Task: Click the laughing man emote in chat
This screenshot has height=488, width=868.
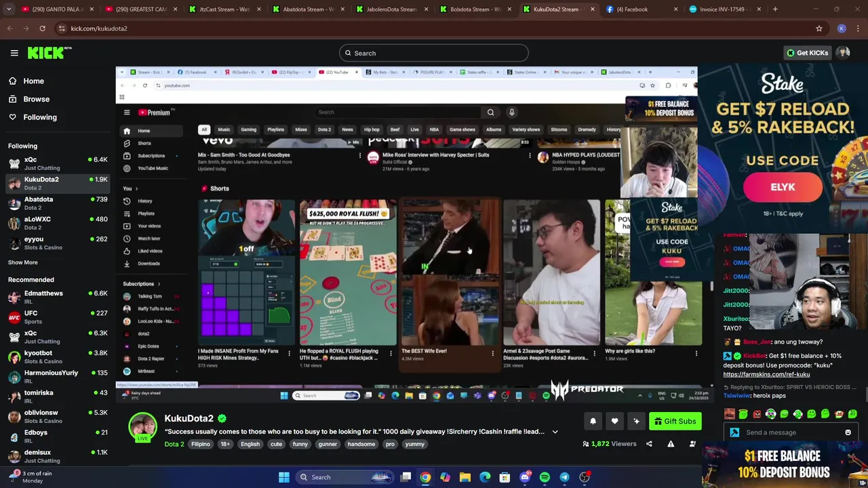Action: (x=730, y=414)
